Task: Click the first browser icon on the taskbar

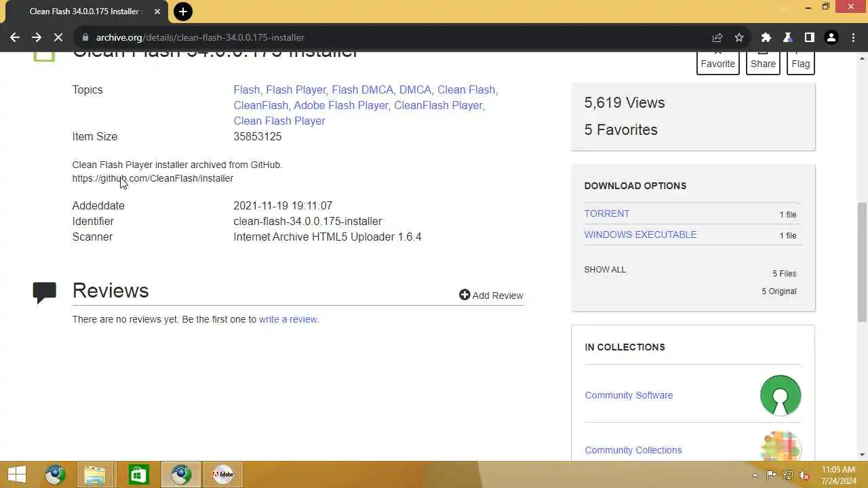Action: point(56,474)
